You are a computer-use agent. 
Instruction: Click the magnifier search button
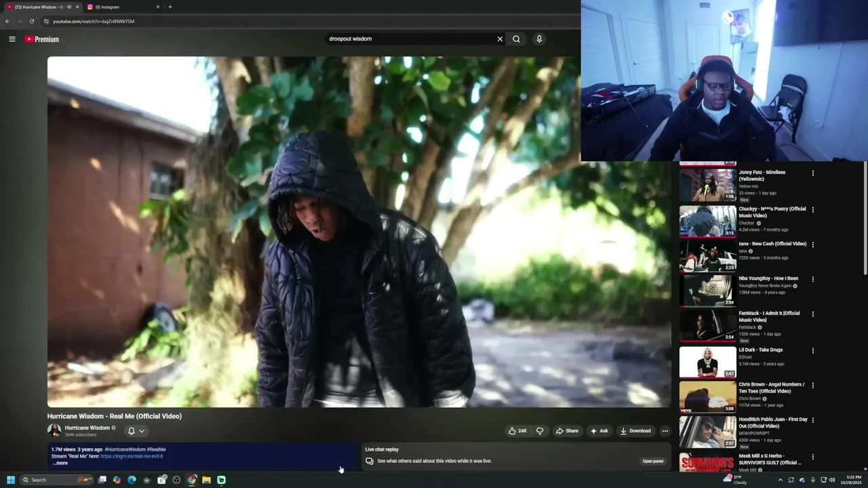(x=517, y=39)
